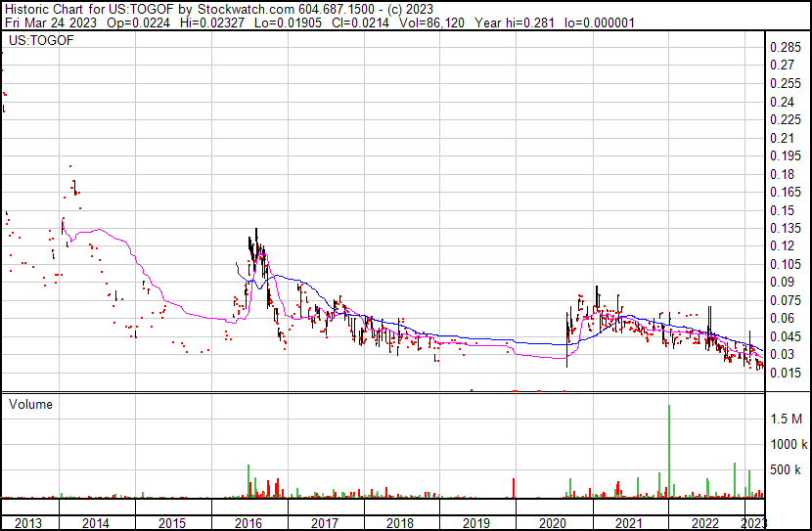
Task: Click the 1000 k volume axis label
Action: [787, 445]
